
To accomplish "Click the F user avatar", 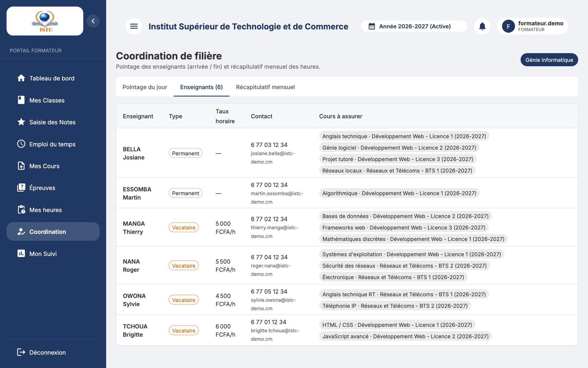I will coord(508,26).
